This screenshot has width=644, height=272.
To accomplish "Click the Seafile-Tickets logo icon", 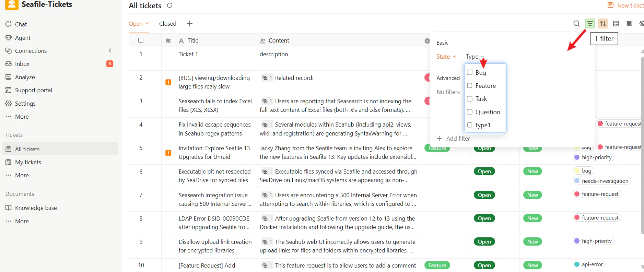I will coord(12,4).
